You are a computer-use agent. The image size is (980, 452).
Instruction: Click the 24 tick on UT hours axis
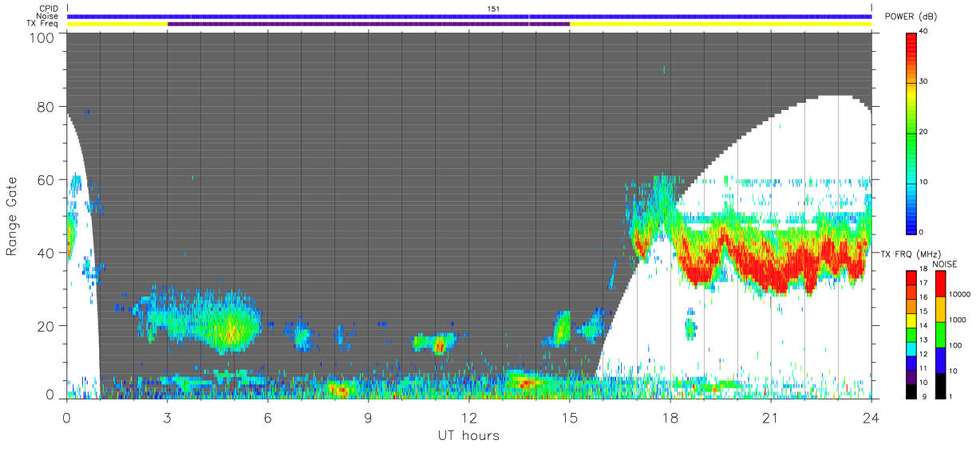(871, 417)
